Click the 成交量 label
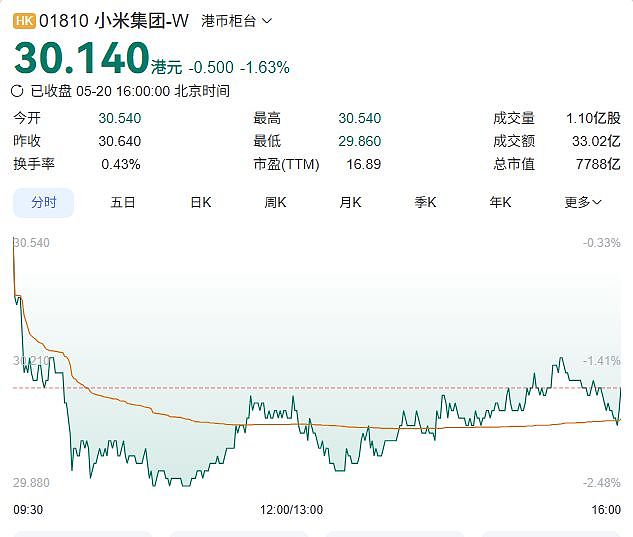The image size is (633, 537). click(514, 118)
